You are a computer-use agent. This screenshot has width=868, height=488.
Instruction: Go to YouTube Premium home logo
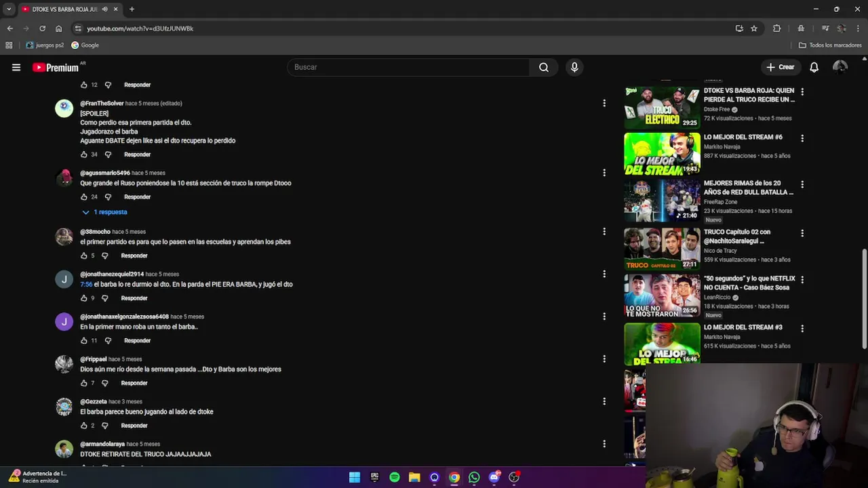click(56, 67)
